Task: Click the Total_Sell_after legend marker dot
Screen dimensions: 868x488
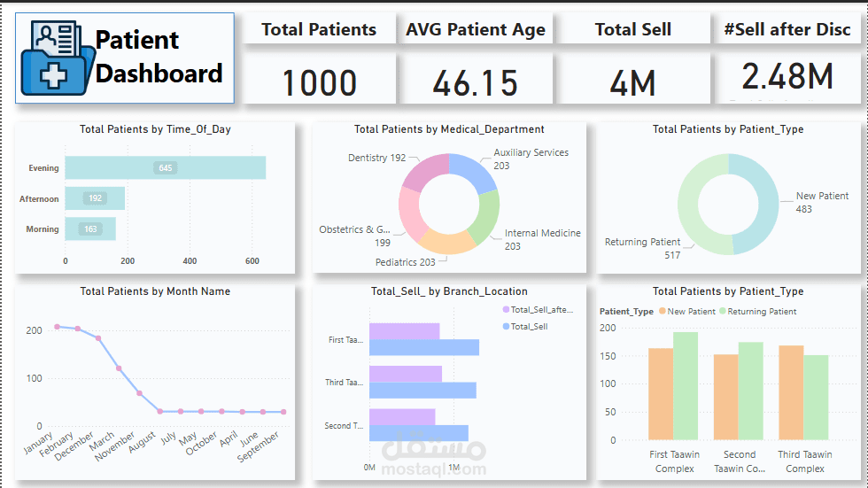Action: [x=506, y=310]
